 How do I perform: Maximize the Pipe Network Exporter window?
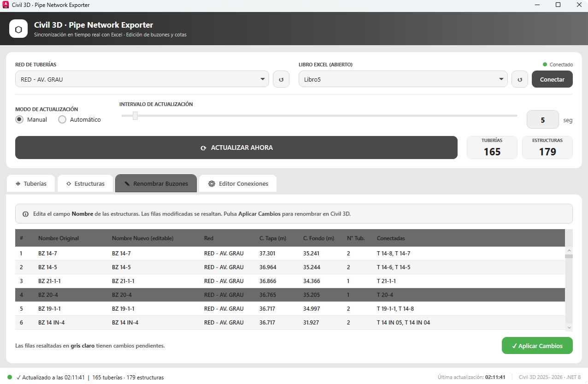tap(558, 5)
